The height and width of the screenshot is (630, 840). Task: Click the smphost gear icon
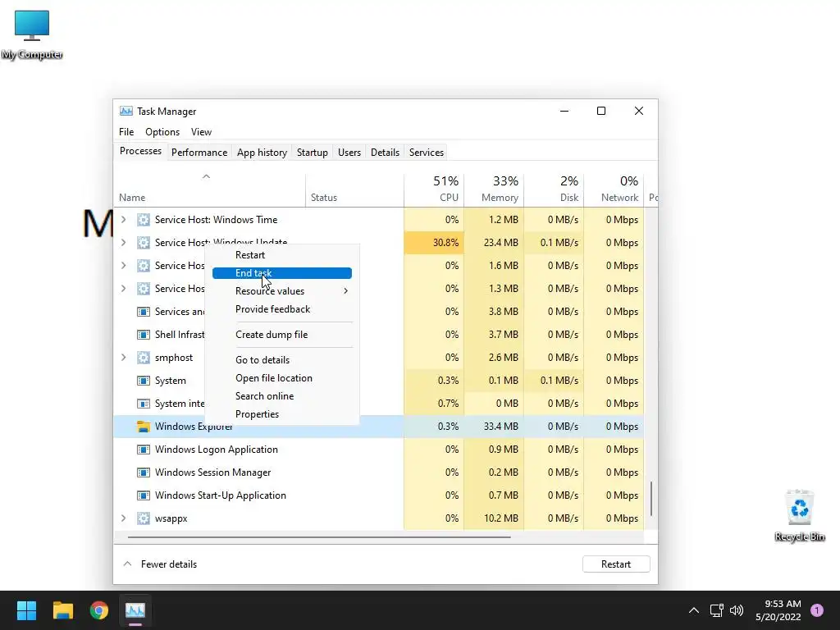(143, 358)
